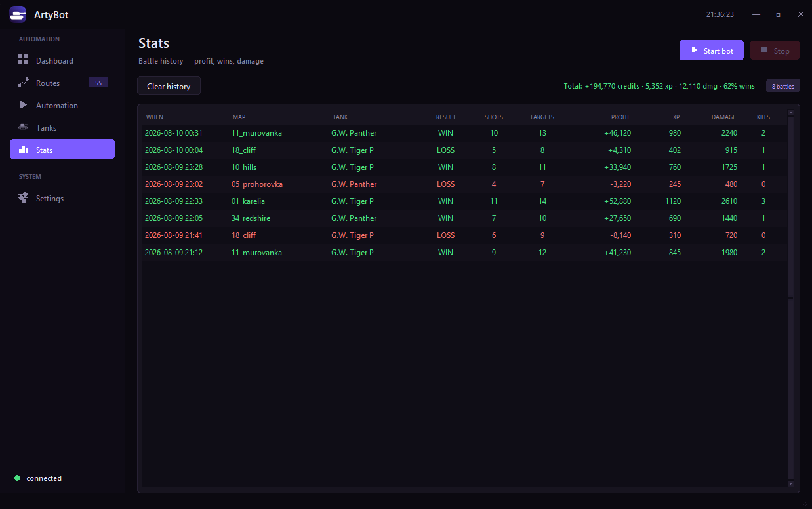Click the 34_redshire map entry
This screenshot has height=509, width=812.
tap(251, 218)
